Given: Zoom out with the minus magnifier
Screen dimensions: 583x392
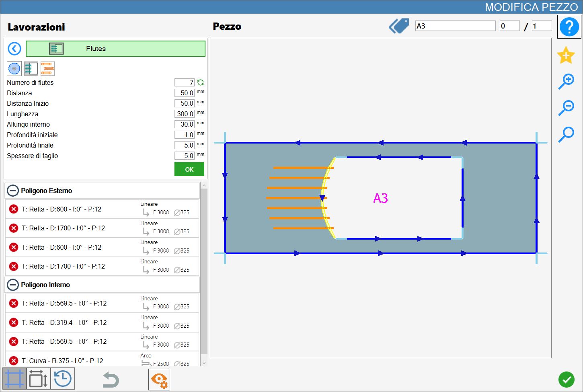Looking at the screenshot, I should tap(566, 108).
